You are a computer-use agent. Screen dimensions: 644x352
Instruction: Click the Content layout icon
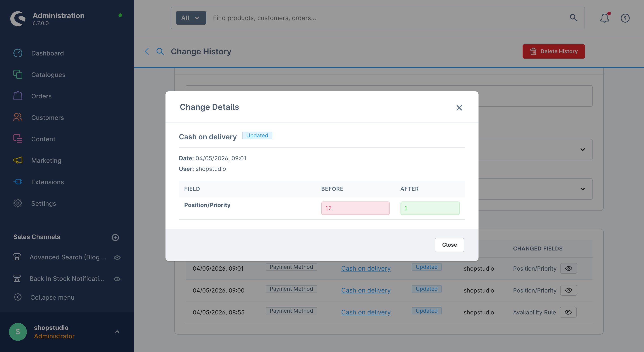(x=18, y=139)
